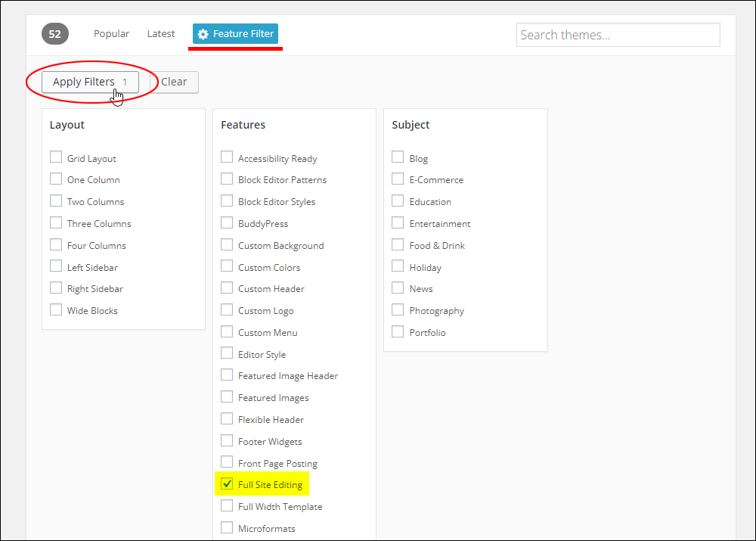Select the Custom Menu checkbox
Image resolution: width=756 pixels, height=541 pixels.
pyautogui.click(x=227, y=331)
